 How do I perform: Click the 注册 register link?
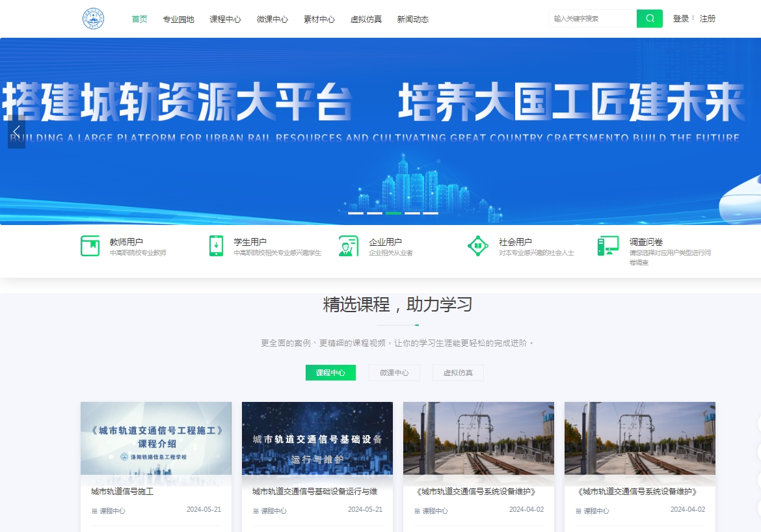707,19
